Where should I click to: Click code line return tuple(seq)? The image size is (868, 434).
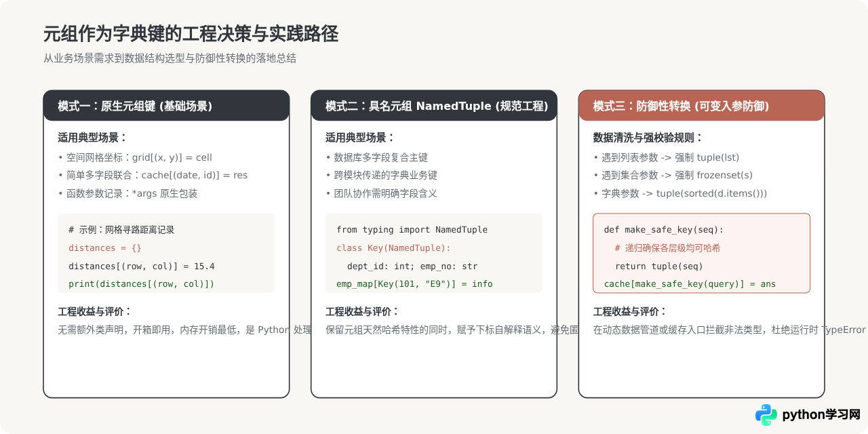point(659,266)
